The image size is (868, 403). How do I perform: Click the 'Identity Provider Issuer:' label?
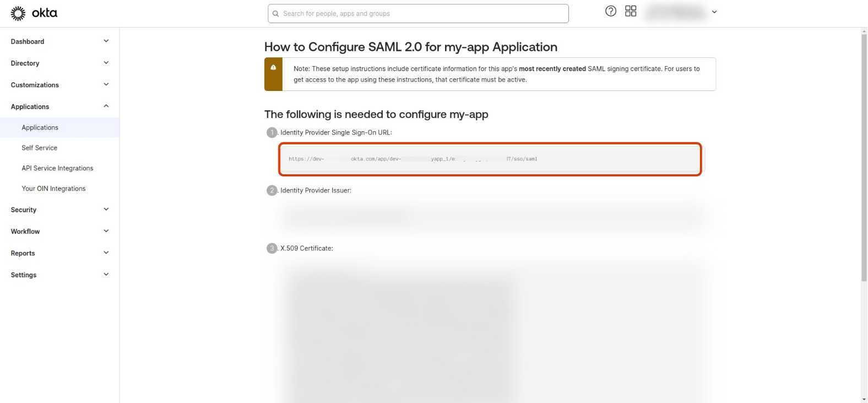tap(316, 191)
